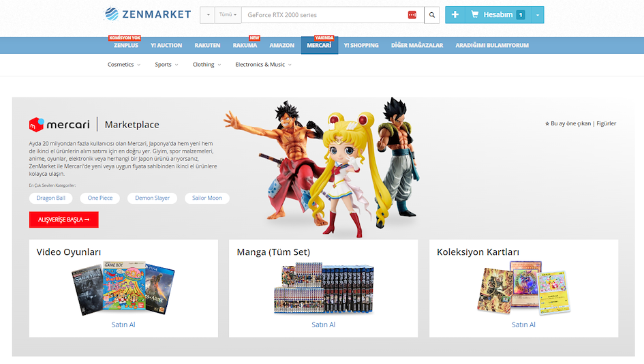Open the Y! AUCTION tab
This screenshot has width=644, height=364.
[166, 45]
